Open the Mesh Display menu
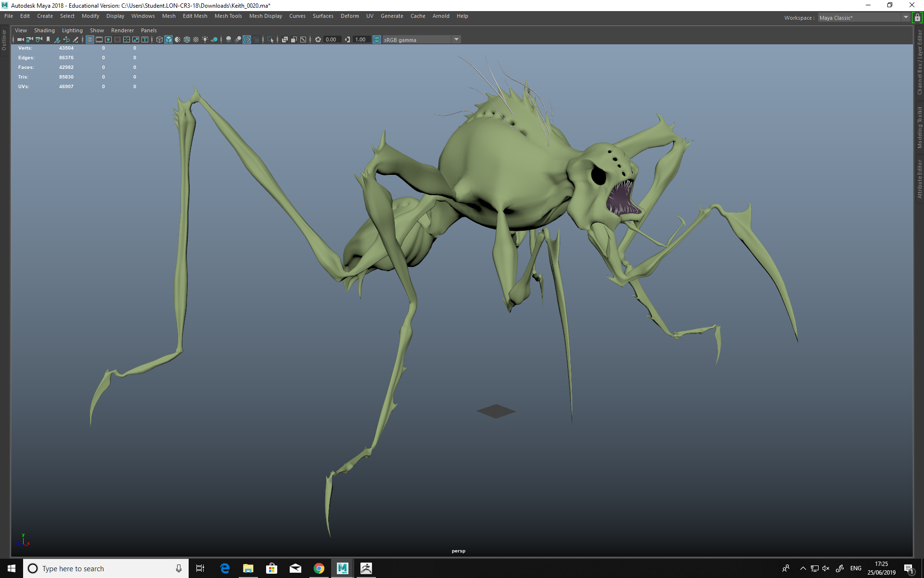 coord(266,16)
